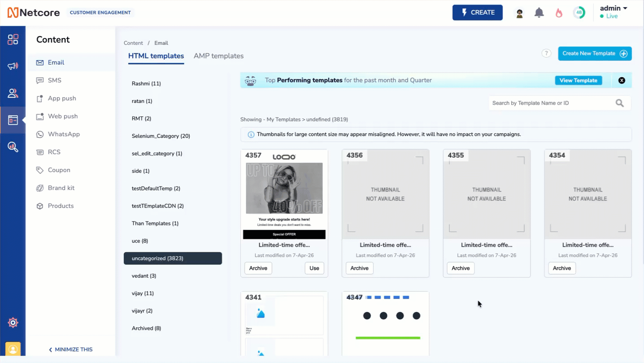Click the View Template button

tap(578, 81)
